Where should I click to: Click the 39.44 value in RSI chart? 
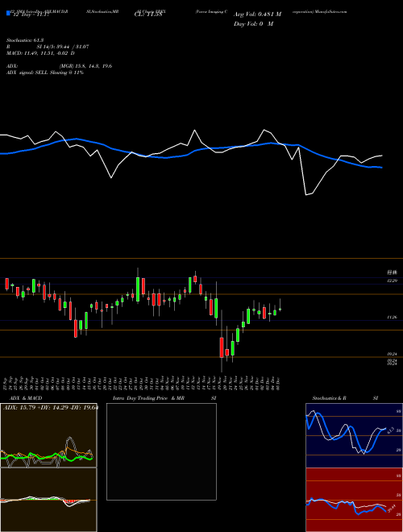(392, 508)
